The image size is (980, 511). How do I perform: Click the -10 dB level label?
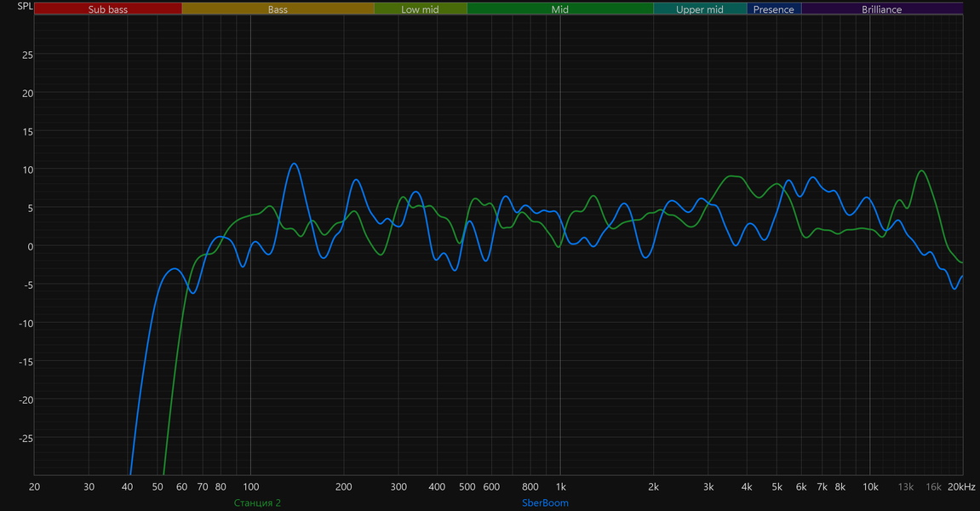[x=26, y=324]
